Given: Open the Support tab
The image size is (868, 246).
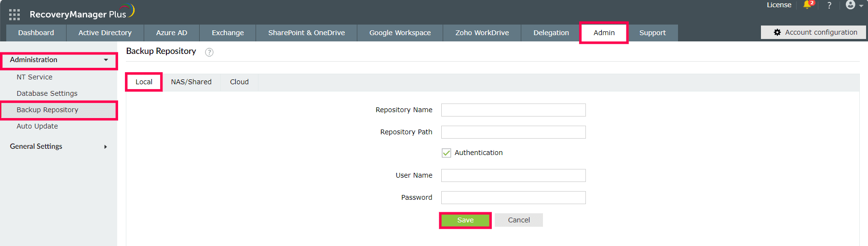Looking at the screenshot, I should pos(652,33).
